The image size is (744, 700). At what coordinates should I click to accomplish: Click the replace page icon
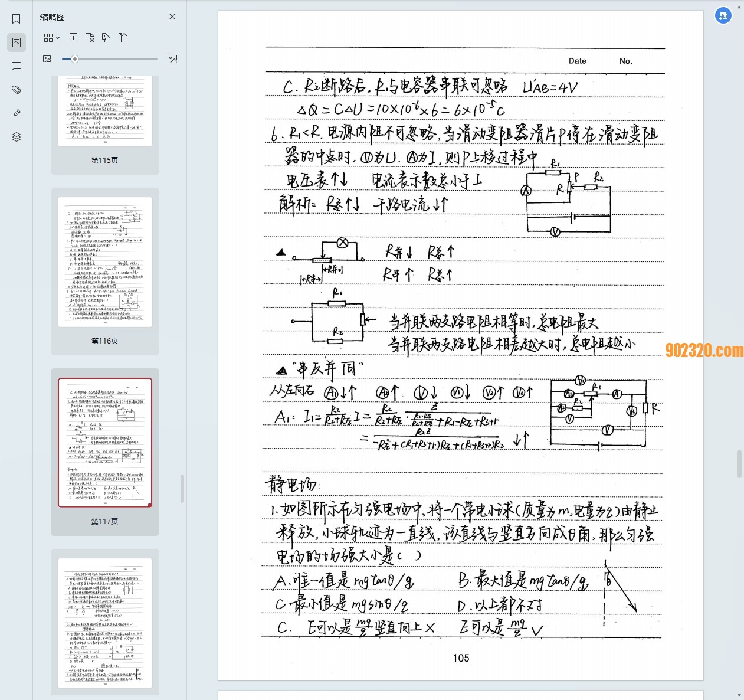(x=106, y=38)
